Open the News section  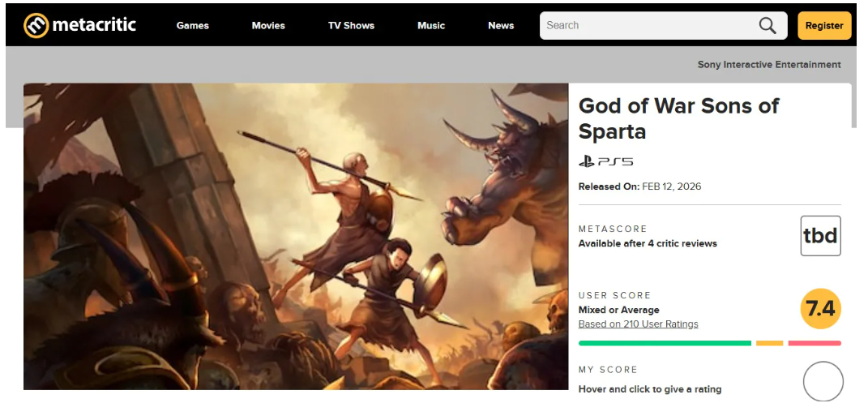coord(501,26)
